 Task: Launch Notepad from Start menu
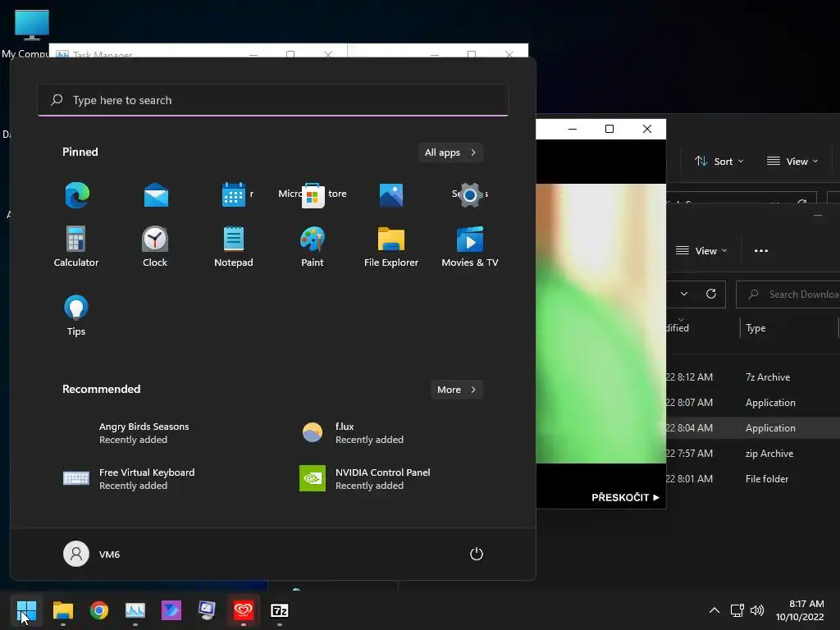pos(234,247)
